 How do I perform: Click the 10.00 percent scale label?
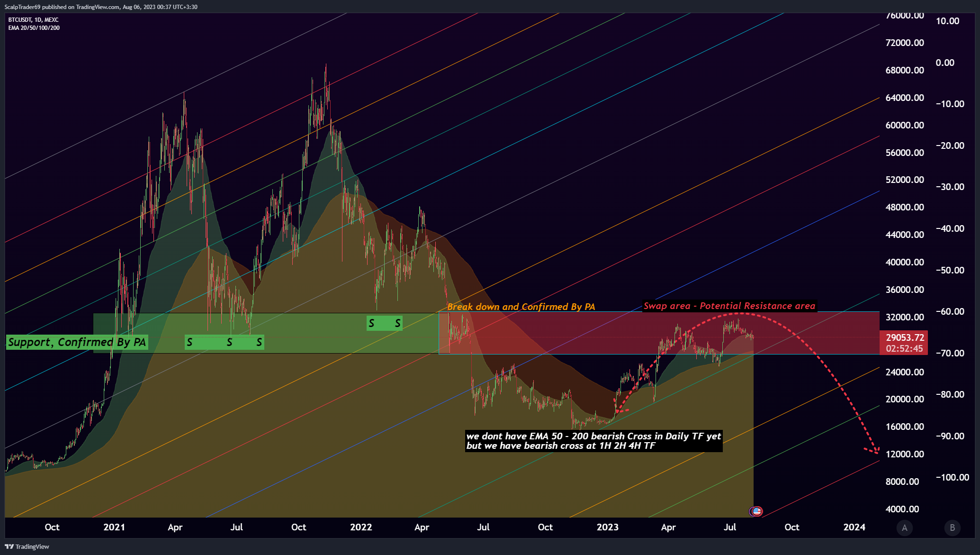[947, 21]
